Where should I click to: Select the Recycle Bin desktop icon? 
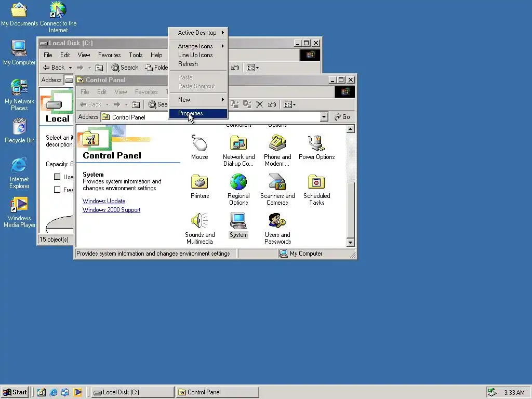click(x=19, y=130)
